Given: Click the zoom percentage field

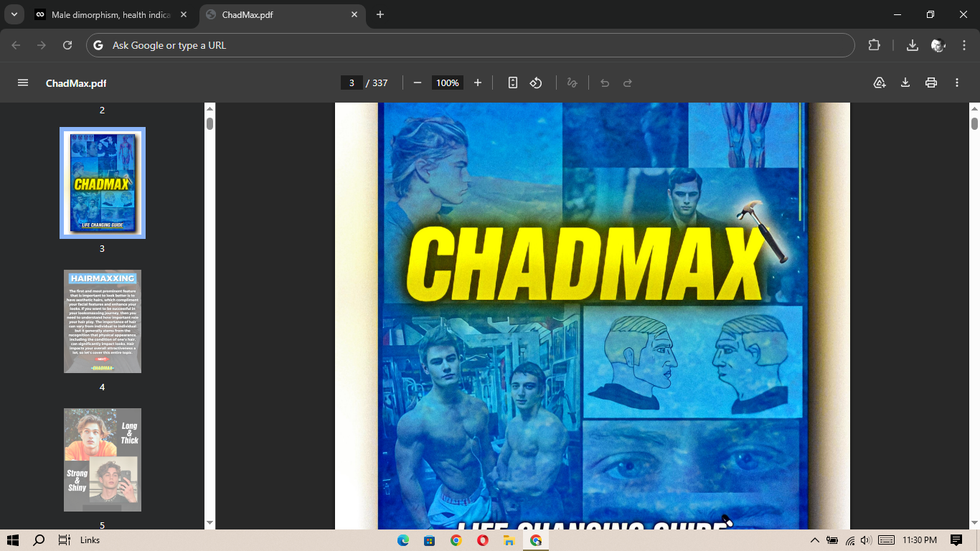Looking at the screenshot, I should pos(447,83).
